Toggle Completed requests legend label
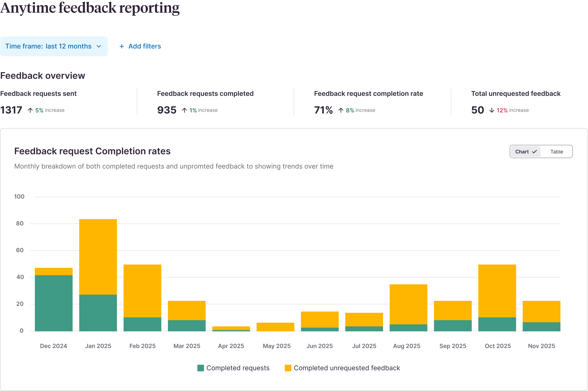This screenshot has width=588, height=391. pyautogui.click(x=238, y=368)
